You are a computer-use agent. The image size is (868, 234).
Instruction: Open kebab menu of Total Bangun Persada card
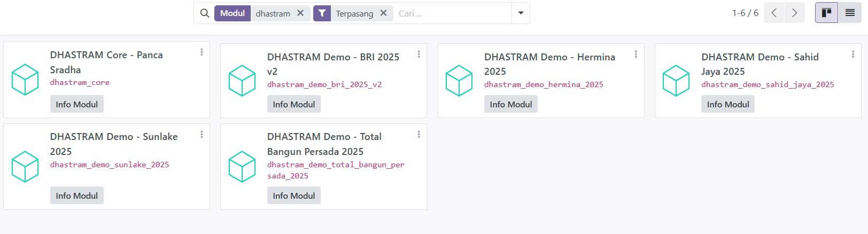click(418, 134)
